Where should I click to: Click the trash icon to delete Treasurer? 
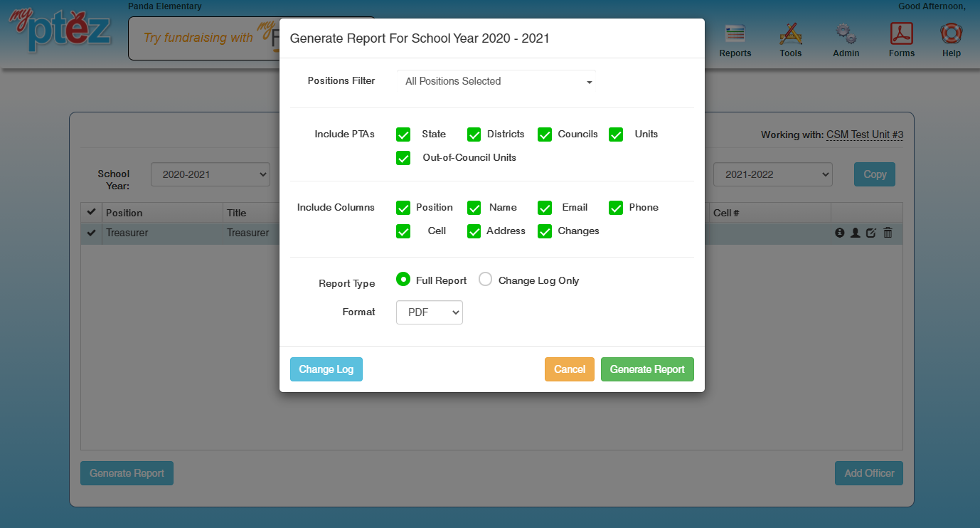(888, 233)
